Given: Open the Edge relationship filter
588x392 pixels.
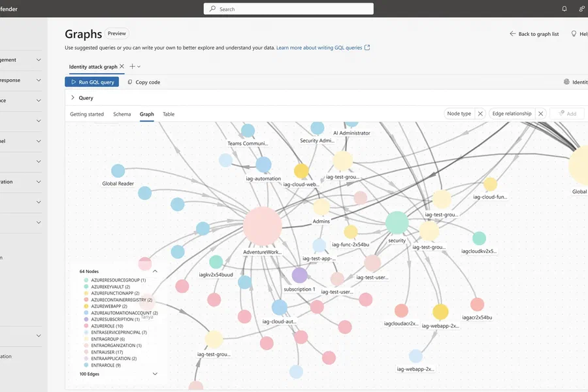Looking at the screenshot, I should click(x=512, y=114).
